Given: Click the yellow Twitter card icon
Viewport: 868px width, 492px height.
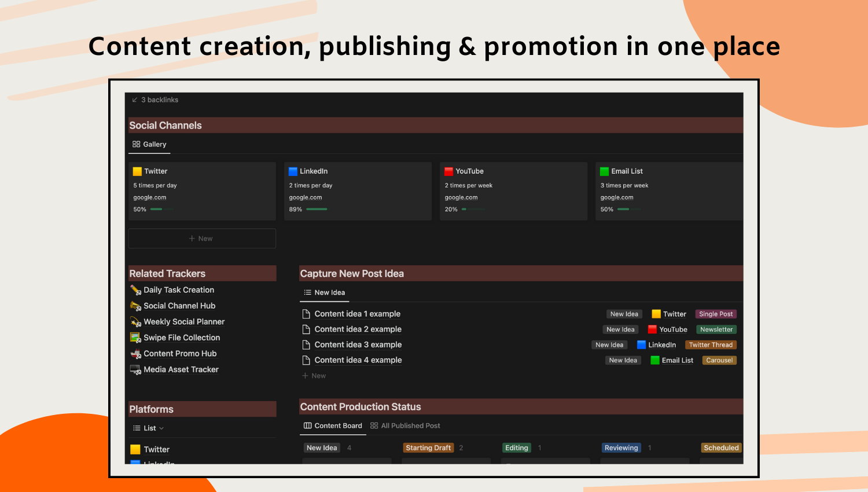Looking at the screenshot, I should (x=137, y=171).
